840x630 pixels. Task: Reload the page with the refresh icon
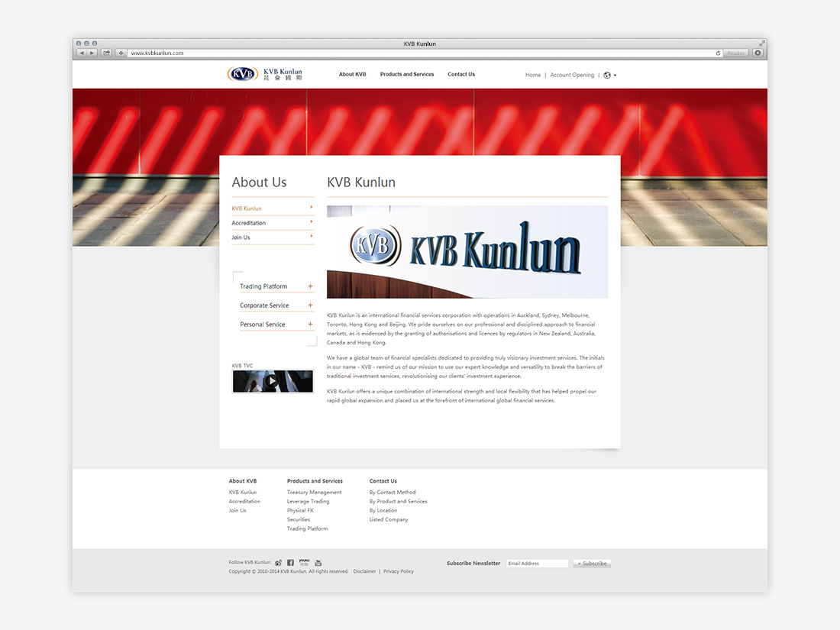tap(718, 53)
